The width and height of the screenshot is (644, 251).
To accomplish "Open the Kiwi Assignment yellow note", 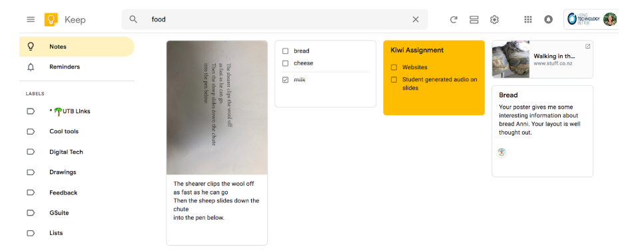I will coord(434,78).
